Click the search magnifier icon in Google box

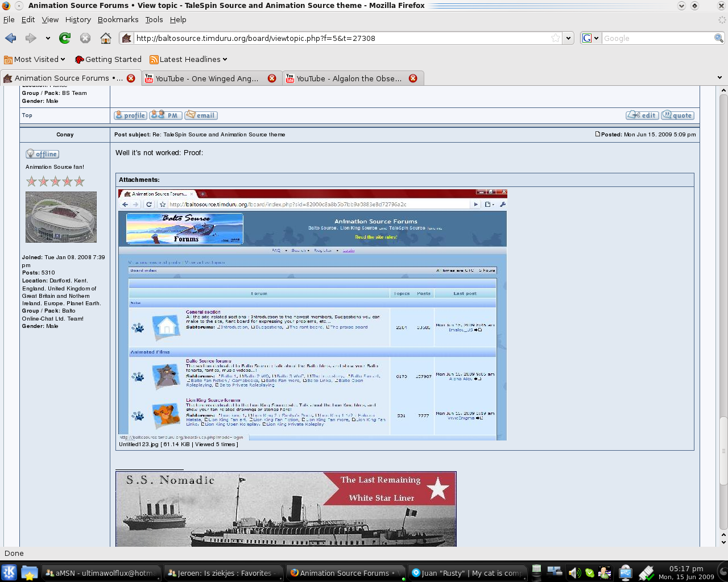[719, 38]
